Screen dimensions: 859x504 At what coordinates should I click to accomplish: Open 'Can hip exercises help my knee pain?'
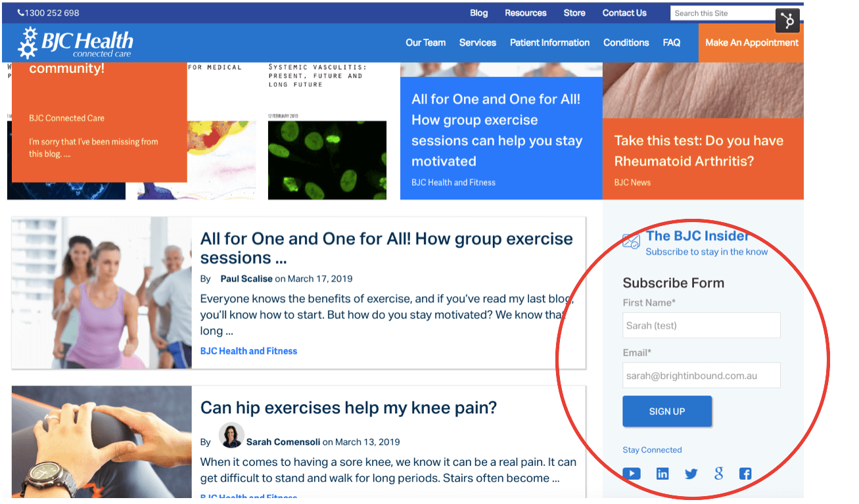pos(348,407)
